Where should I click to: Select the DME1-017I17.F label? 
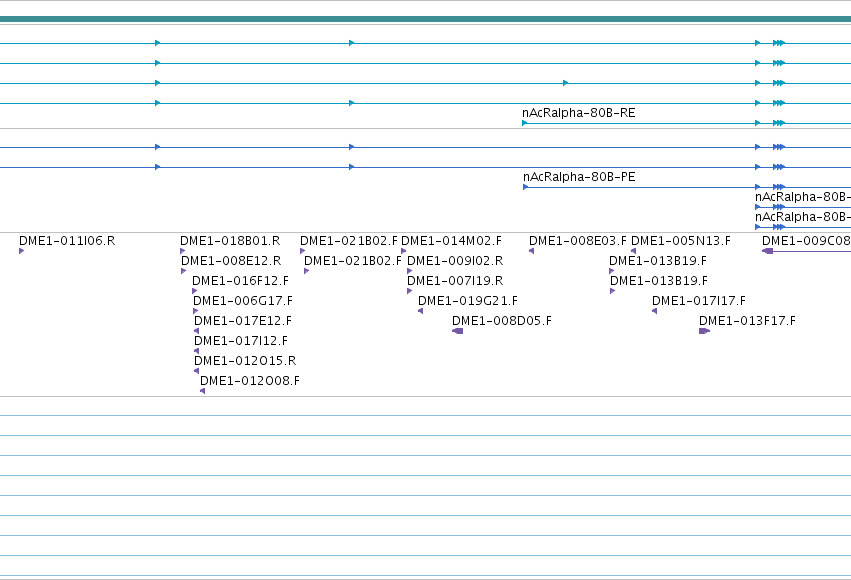tap(698, 301)
